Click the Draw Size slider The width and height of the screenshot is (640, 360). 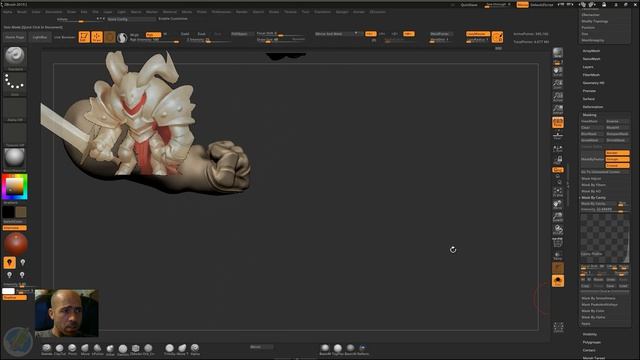(280, 40)
